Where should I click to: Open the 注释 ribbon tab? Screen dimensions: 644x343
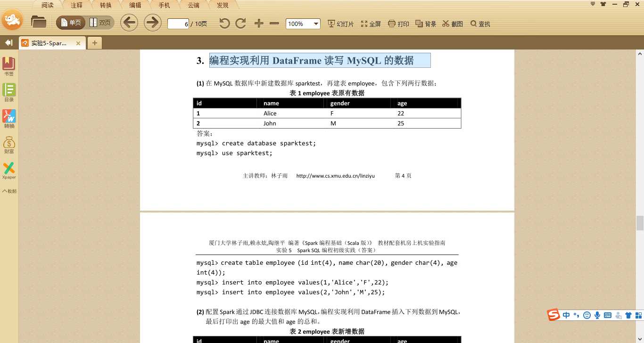[77, 5]
